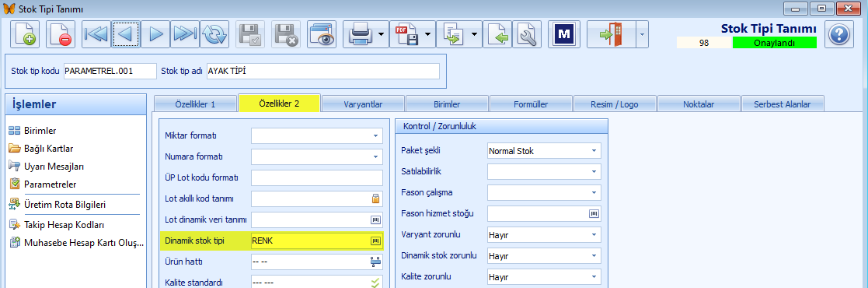Image resolution: width=868 pixels, height=288 pixels.
Task: Click the refresh icon in toolbar
Action: pos(214,34)
